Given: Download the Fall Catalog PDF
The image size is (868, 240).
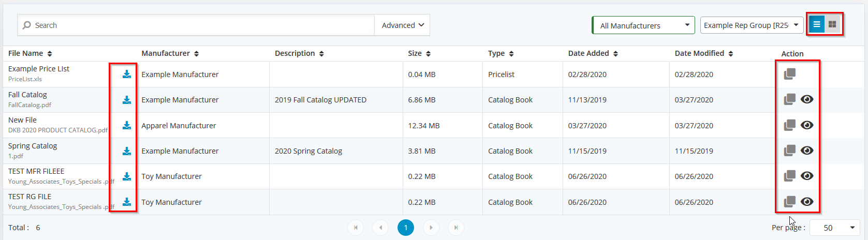Looking at the screenshot, I should click(x=127, y=100).
